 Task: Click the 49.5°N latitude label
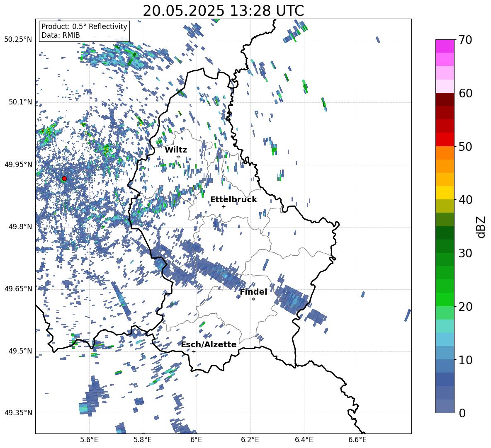pos(20,351)
